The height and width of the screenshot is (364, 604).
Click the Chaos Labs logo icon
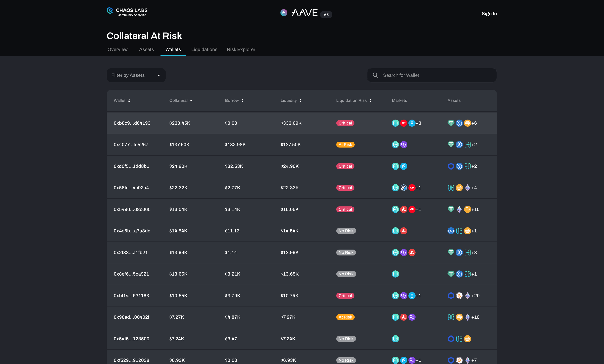[x=110, y=10]
